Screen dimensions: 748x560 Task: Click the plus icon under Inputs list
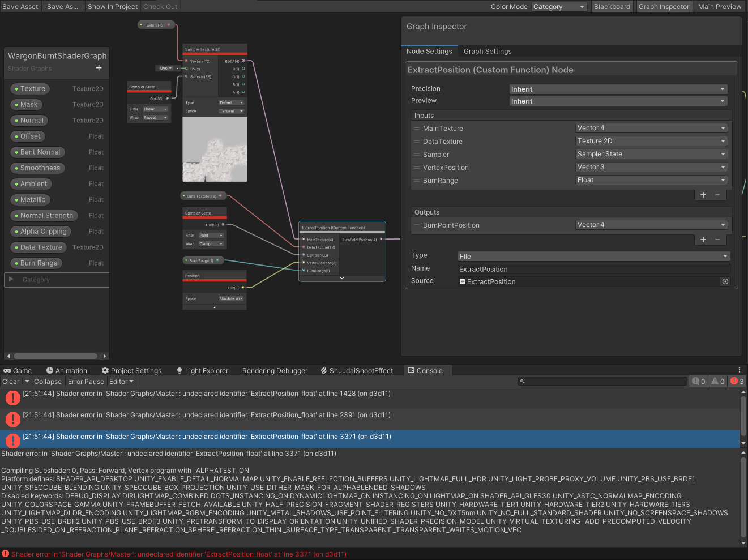(703, 195)
